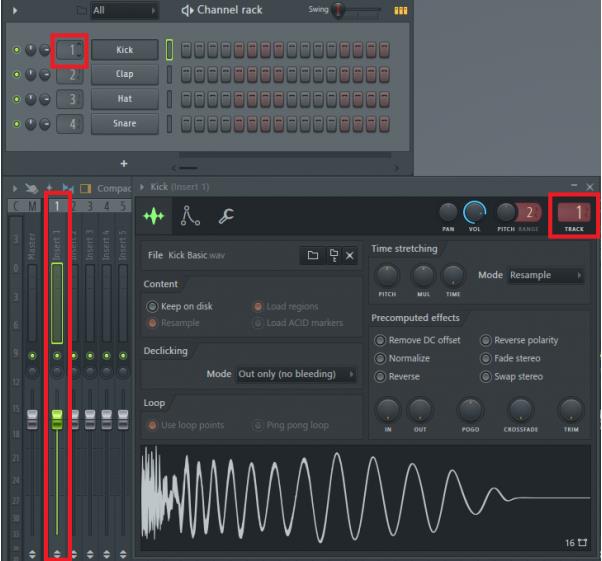
Task: Click the Snare mixer track number box
Action: pos(70,124)
